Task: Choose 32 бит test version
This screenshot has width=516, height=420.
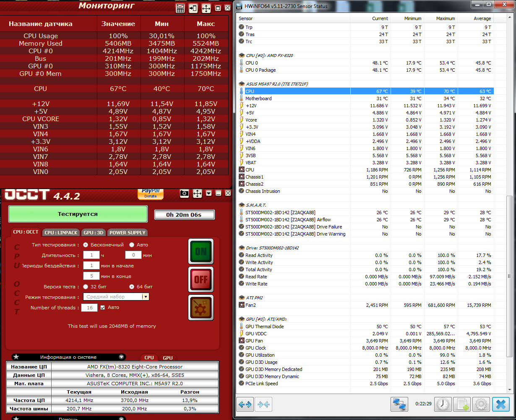Action: 86,287
